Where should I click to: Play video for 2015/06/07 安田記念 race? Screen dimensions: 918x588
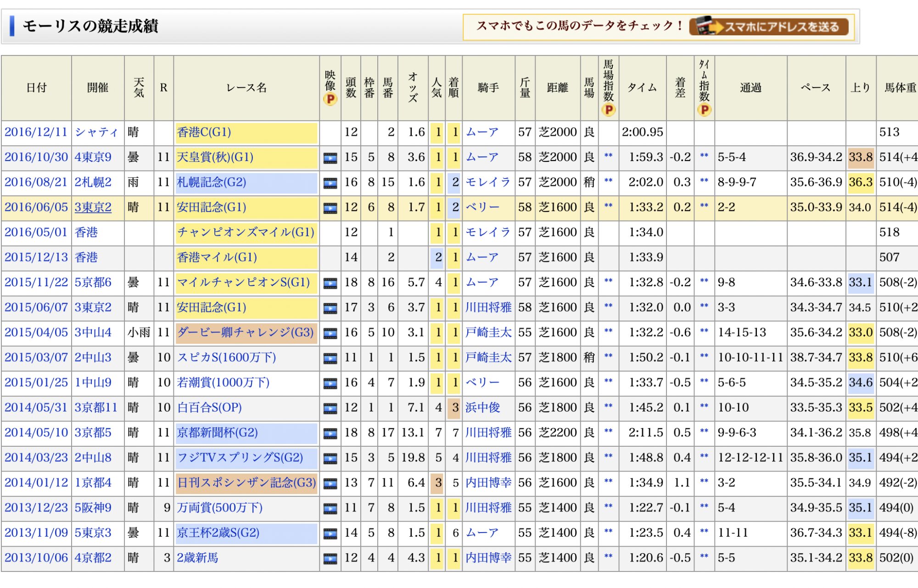tap(330, 309)
